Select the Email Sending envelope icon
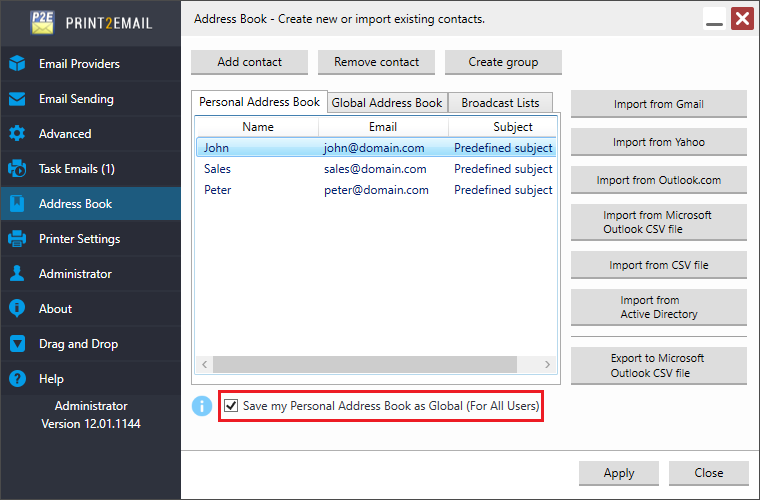Screen dimensions: 760x500 [17, 99]
